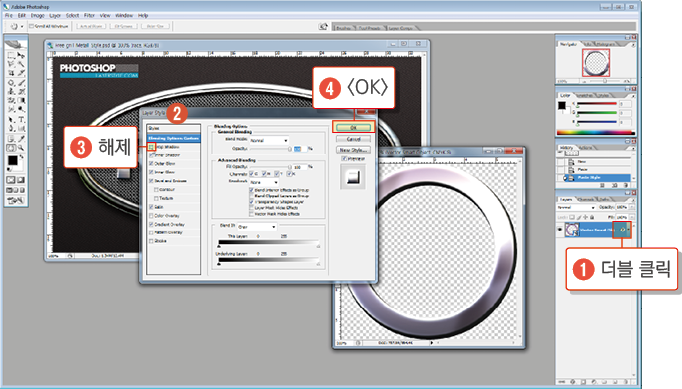Screen dimensions: 682x389
Task: Click the Print Size button
Action: (x=155, y=26)
